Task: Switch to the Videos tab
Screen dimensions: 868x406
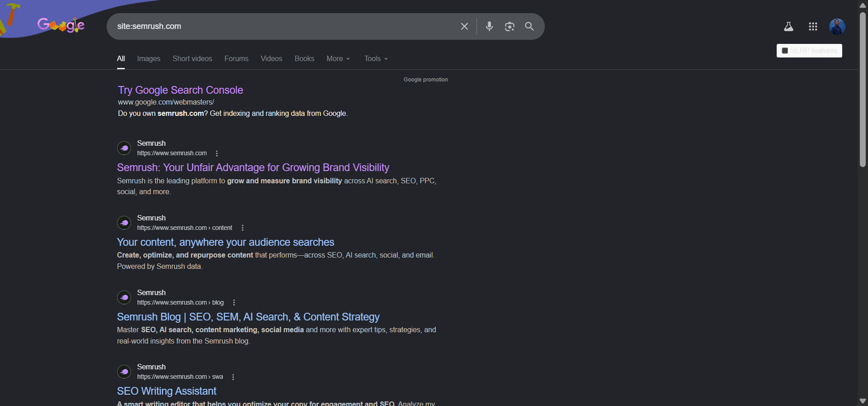Action: [271, 59]
